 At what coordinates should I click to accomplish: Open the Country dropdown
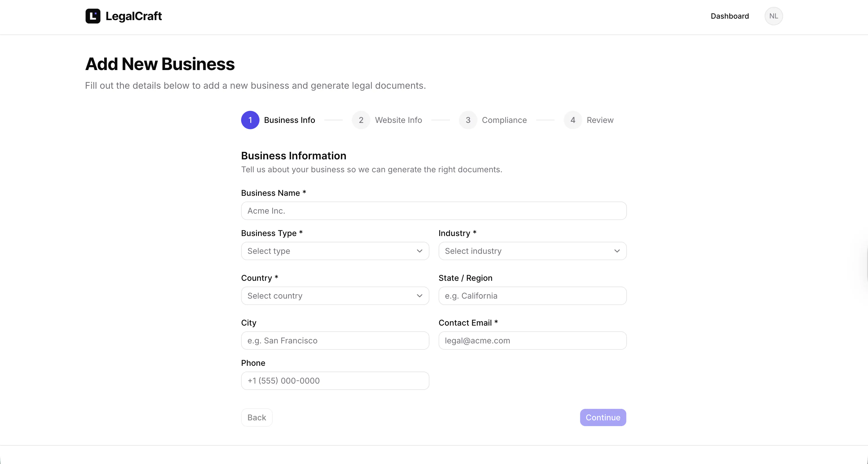point(335,296)
